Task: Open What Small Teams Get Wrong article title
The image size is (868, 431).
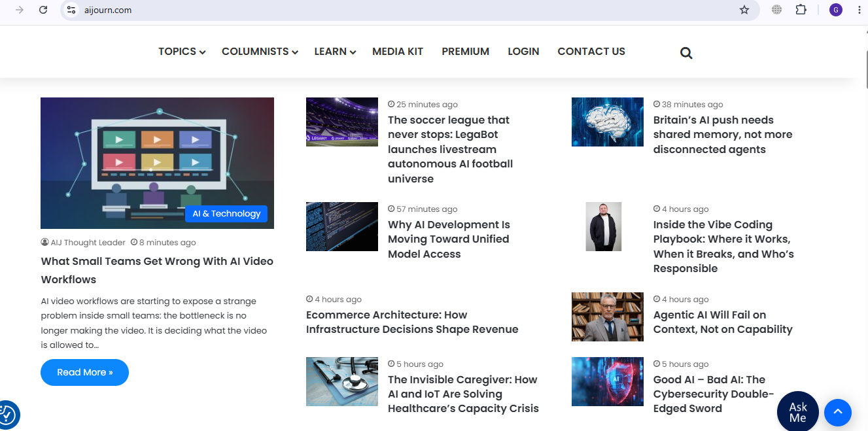Action: point(157,270)
